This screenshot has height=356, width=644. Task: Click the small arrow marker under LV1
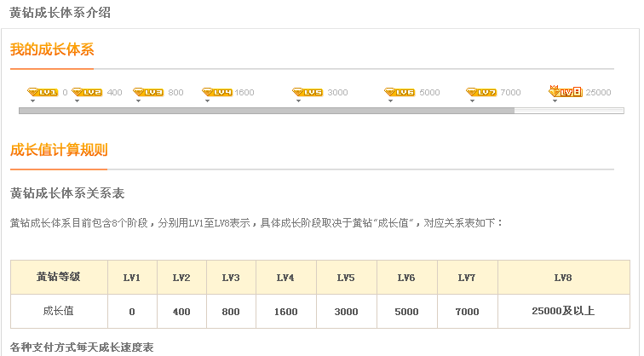click(x=32, y=101)
